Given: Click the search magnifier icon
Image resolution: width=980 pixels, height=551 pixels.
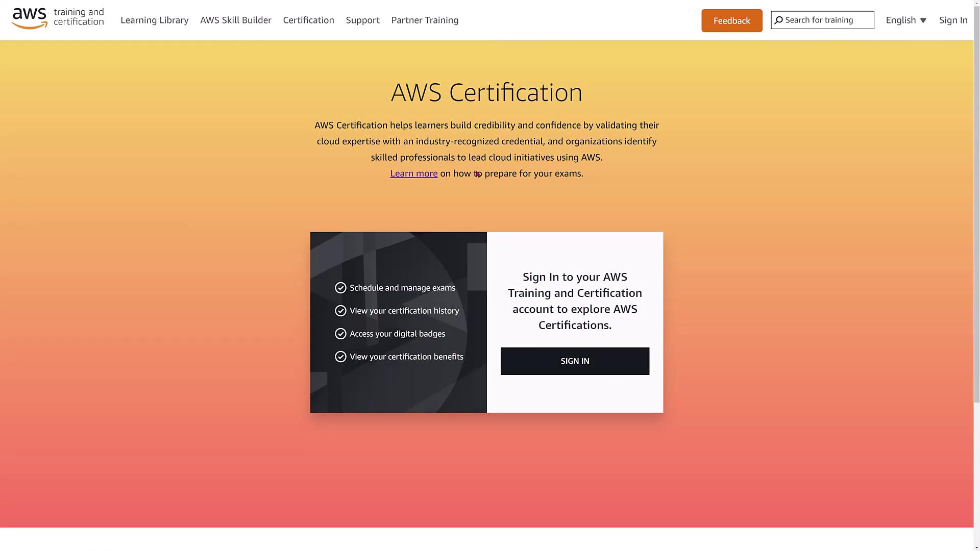Looking at the screenshot, I should (778, 20).
